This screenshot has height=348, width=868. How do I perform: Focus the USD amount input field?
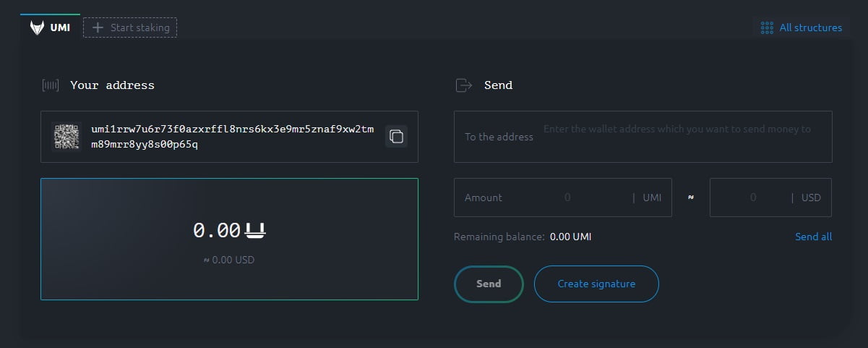click(x=752, y=198)
